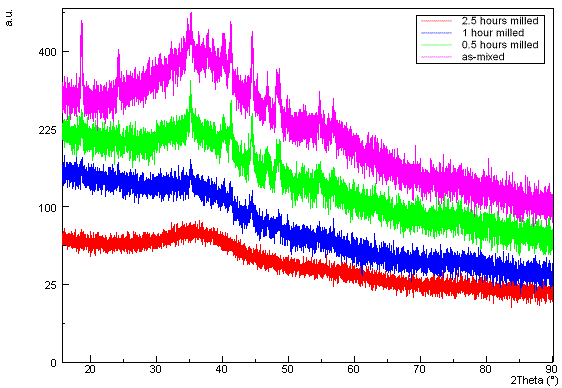Click the x-axis tick label 90
The width and height of the screenshot is (562, 388).
[552, 369]
